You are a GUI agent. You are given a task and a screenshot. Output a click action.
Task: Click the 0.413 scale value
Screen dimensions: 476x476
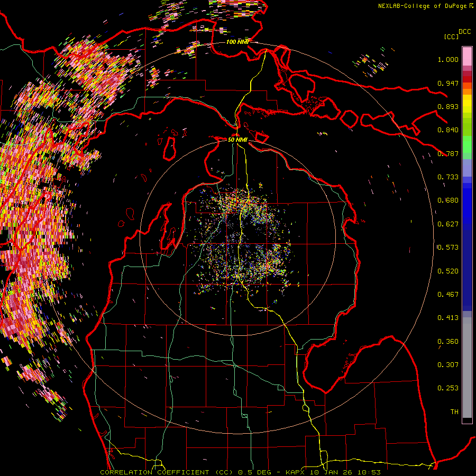click(448, 318)
